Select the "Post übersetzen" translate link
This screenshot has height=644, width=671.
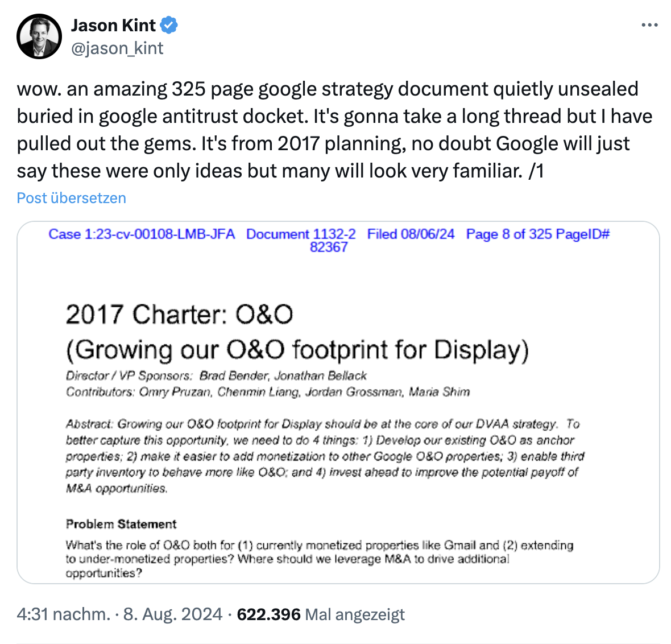coord(71,197)
